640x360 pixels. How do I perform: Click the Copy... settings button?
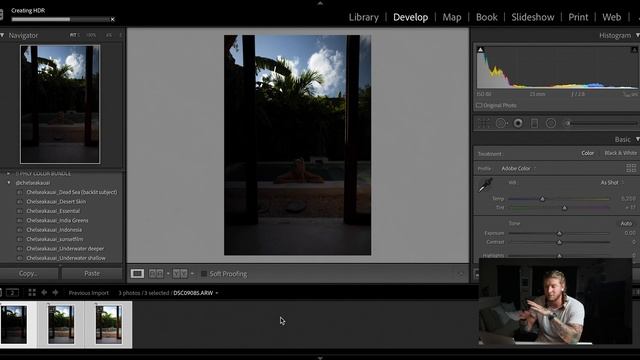29,273
